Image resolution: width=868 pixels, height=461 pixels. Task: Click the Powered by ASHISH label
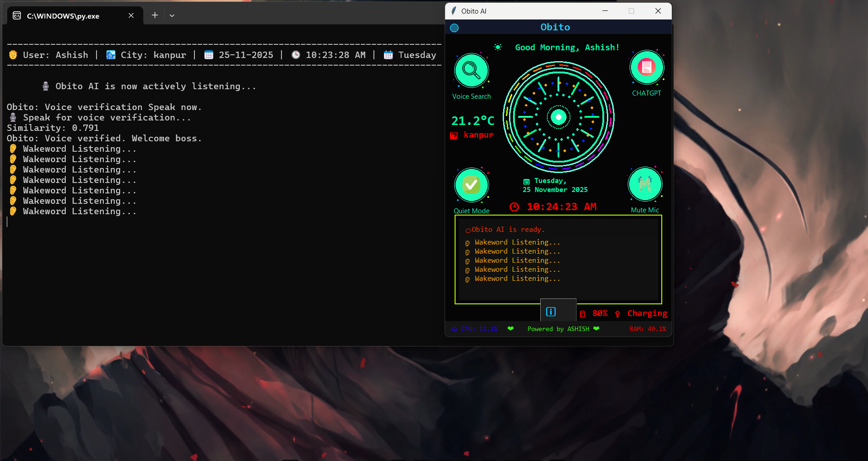(558, 329)
